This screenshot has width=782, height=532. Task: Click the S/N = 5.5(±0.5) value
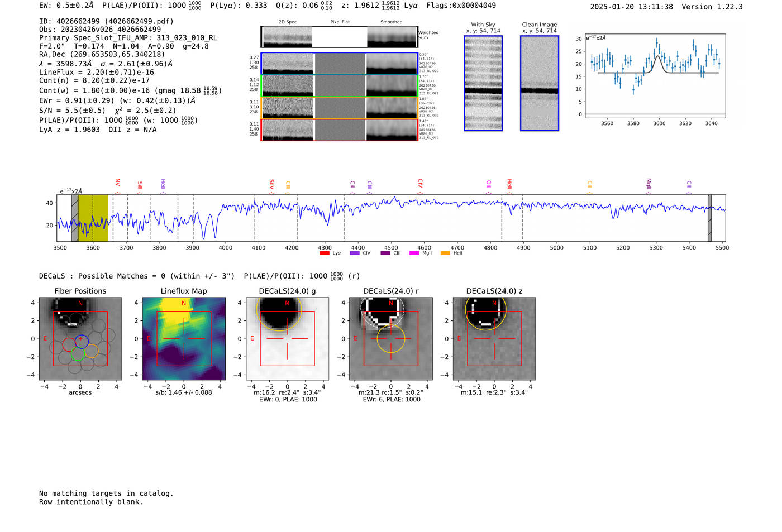pos(72,111)
